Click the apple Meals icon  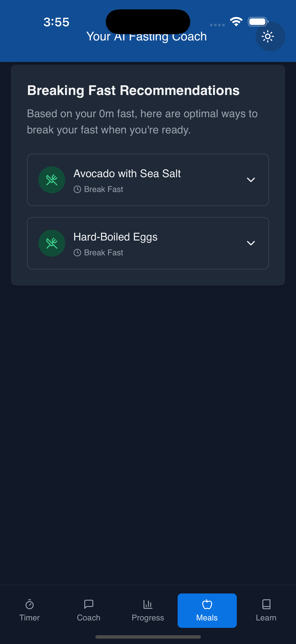pyautogui.click(x=207, y=604)
